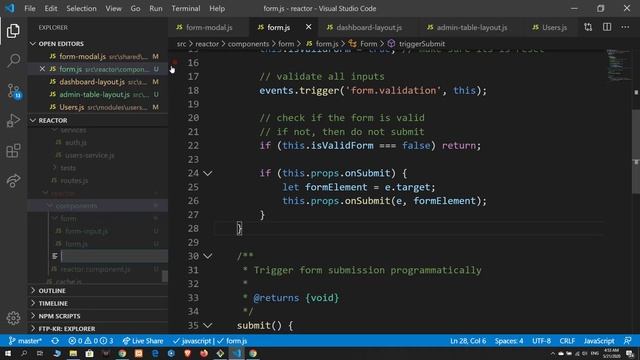Click the feedback icon in status bar
This screenshot has height=360, width=640.
tap(627, 341)
